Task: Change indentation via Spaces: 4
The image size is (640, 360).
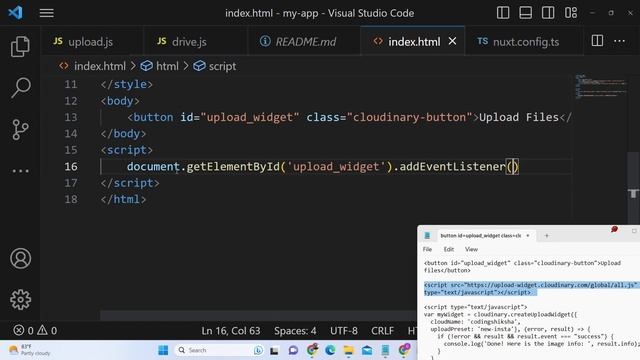Action: coord(295,331)
